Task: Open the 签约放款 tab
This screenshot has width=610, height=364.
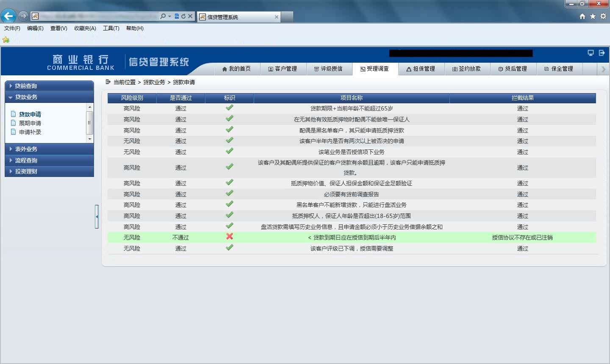Action: 467,69
